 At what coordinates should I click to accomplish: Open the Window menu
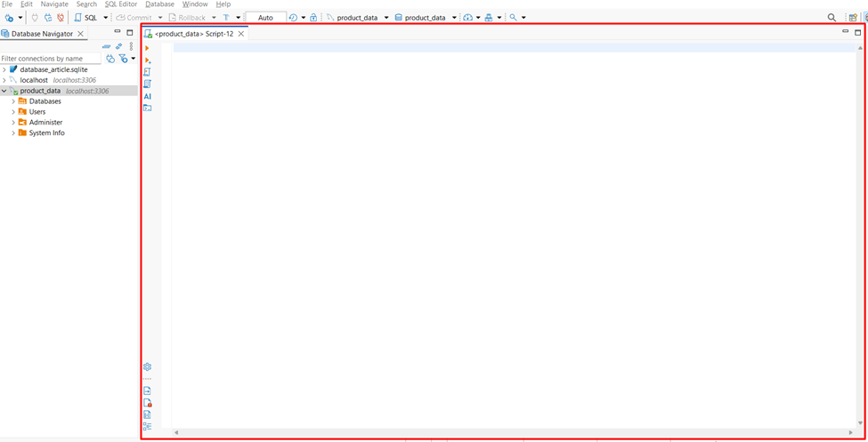(x=195, y=4)
